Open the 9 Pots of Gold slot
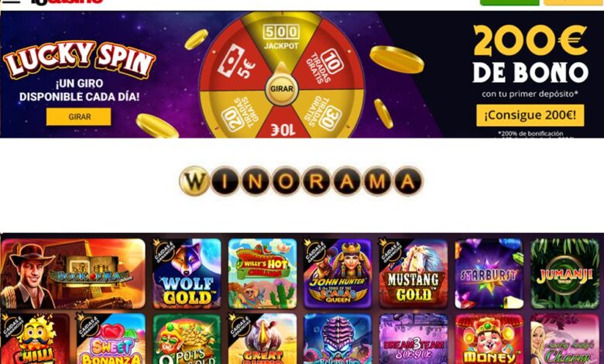Screen dimensions: 604x364 tap(187, 339)
